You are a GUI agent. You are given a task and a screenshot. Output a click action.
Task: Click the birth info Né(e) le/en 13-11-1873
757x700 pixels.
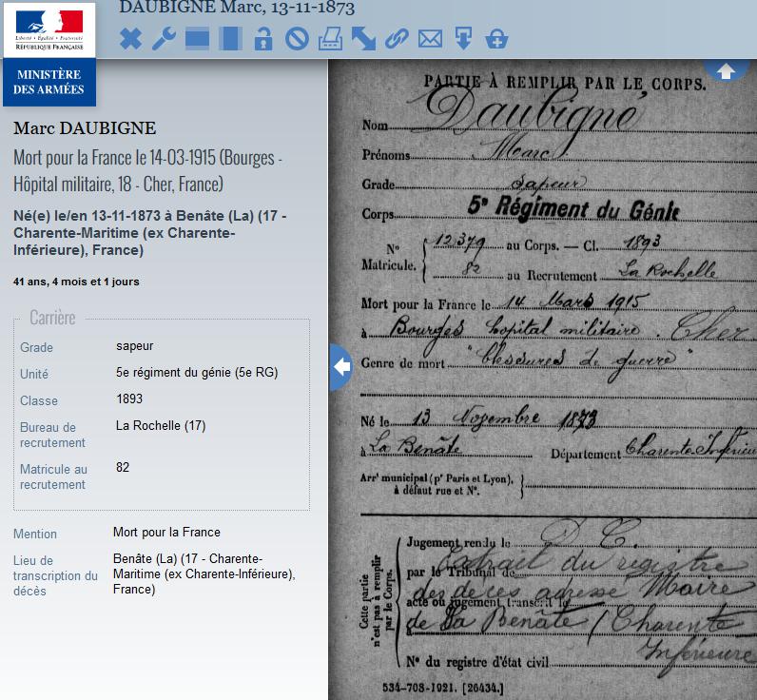(149, 233)
